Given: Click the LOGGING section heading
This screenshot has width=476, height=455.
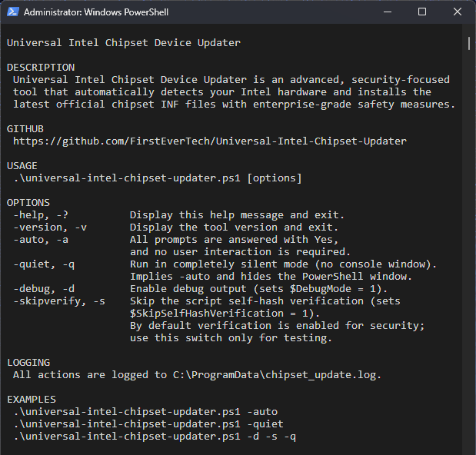Looking at the screenshot, I should point(28,362).
